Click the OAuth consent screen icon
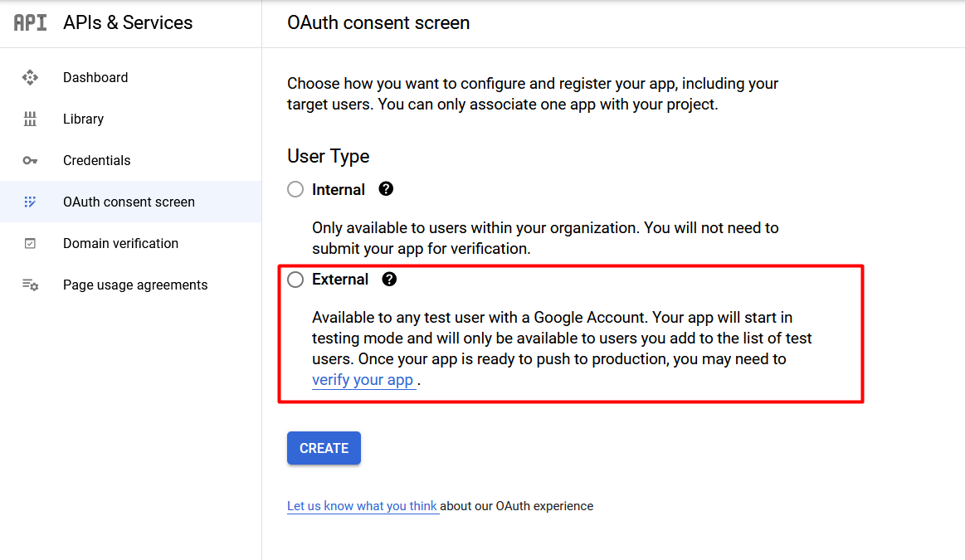965x560 pixels. pyautogui.click(x=30, y=202)
